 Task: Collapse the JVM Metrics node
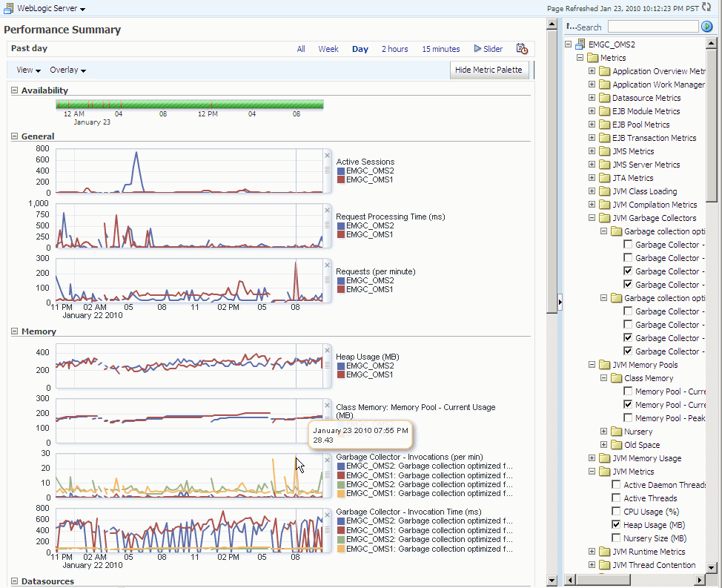click(592, 471)
